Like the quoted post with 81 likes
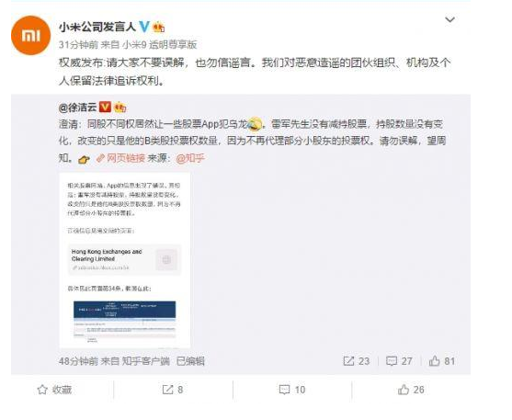Screen dimensions: 512x420 pyautogui.click(x=442, y=361)
